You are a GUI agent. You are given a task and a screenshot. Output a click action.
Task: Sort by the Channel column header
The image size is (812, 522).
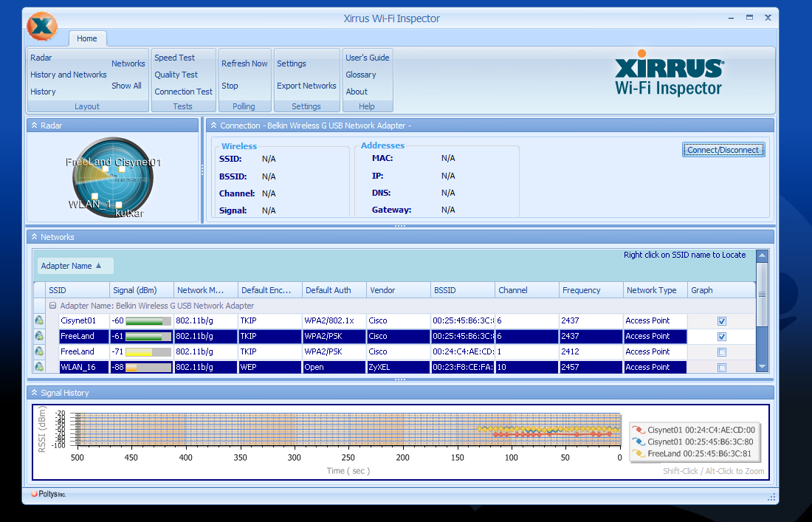[x=527, y=290]
